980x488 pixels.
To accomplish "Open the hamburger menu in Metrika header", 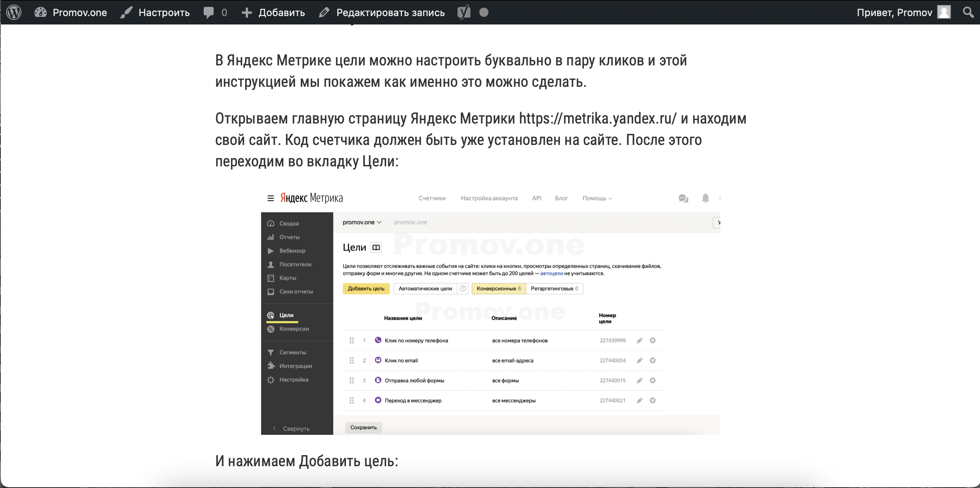I will coord(270,198).
